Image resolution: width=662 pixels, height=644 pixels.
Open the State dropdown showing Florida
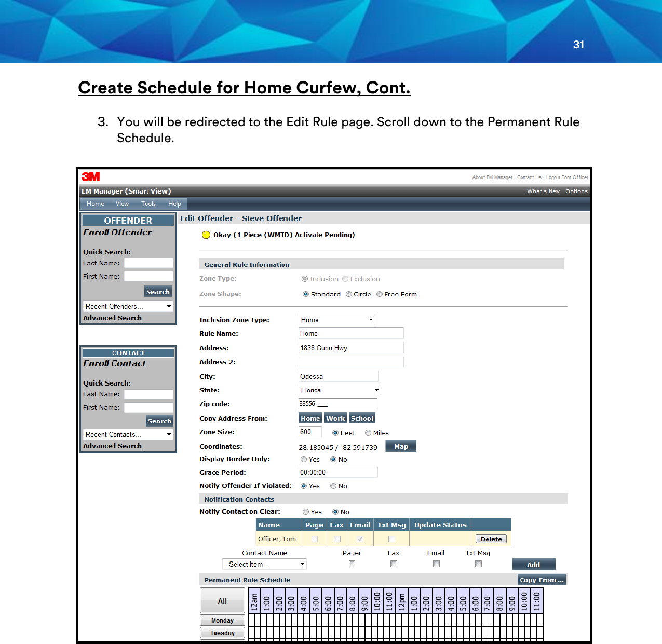click(340, 390)
